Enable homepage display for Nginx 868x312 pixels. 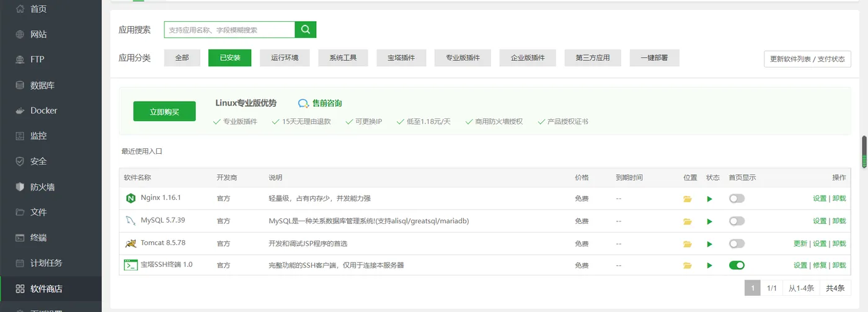click(737, 198)
